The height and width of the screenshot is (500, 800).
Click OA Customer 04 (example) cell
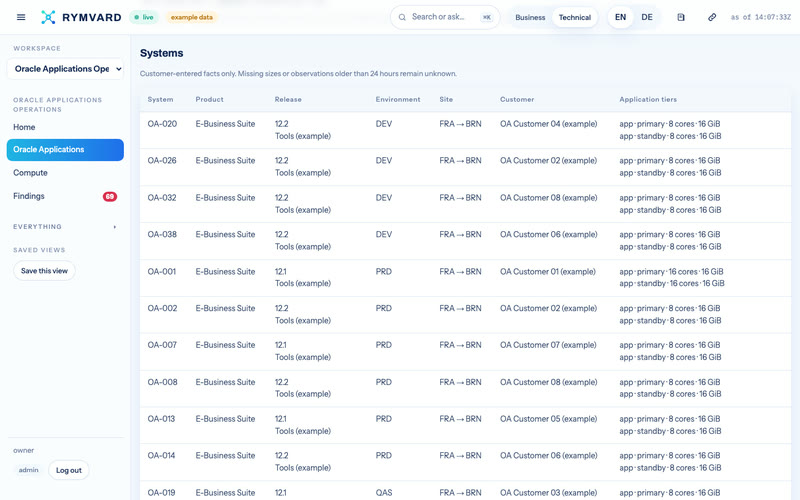click(548, 124)
